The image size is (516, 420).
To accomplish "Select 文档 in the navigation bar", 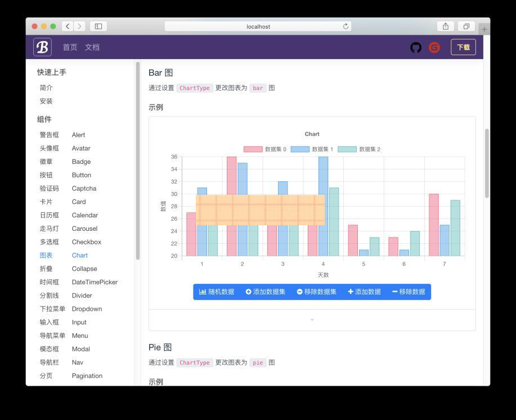I will (x=92, y=47).
